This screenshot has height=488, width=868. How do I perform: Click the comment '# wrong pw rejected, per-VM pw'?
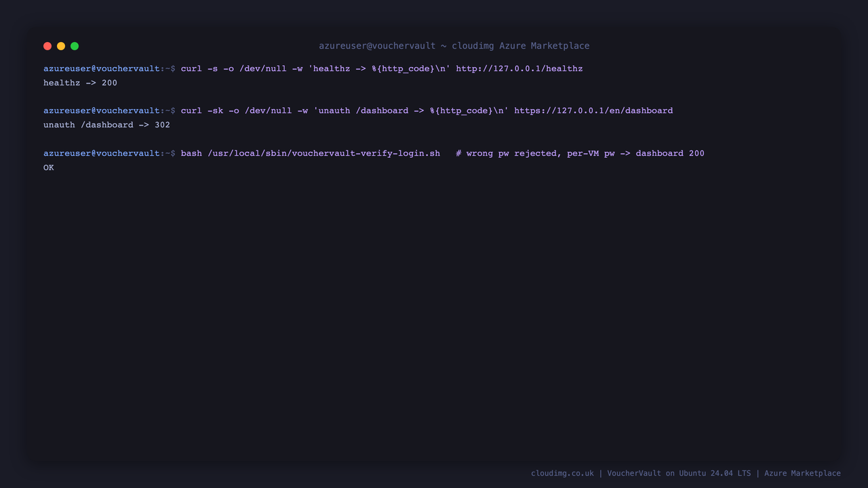(x=535, y=153)
